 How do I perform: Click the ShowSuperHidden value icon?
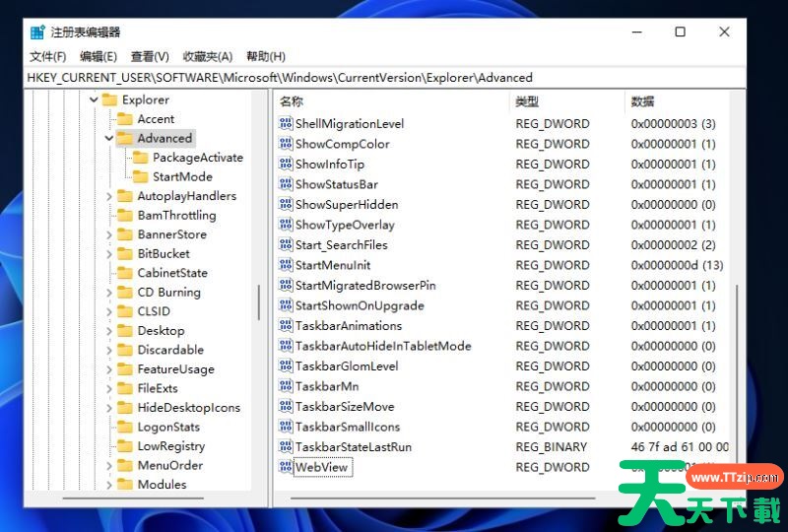click(x=286, y=204)
